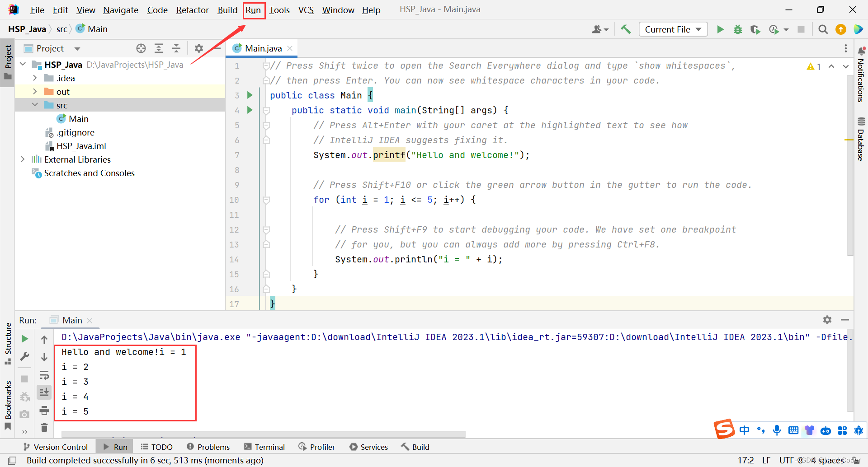Toggle tool window bars icon in status bar
This screenshot has width=868, height=467.
point(12,460)
